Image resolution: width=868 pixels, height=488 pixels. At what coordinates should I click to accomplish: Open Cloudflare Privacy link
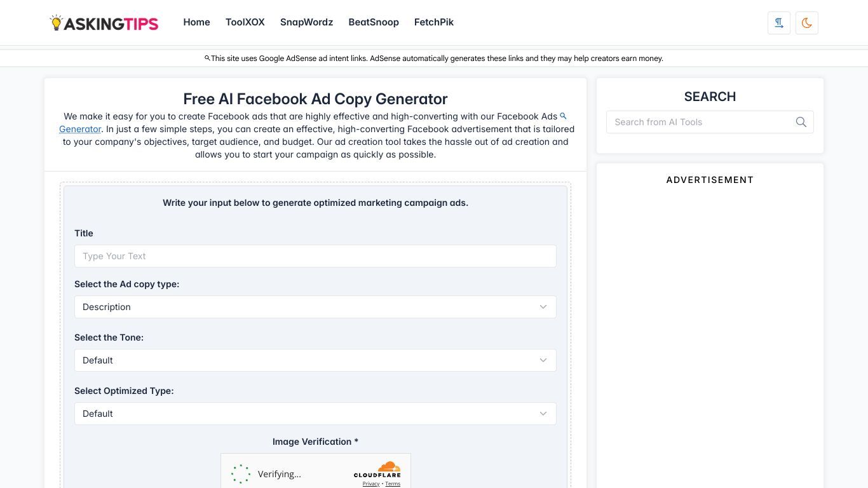click(x=371, y=484)
